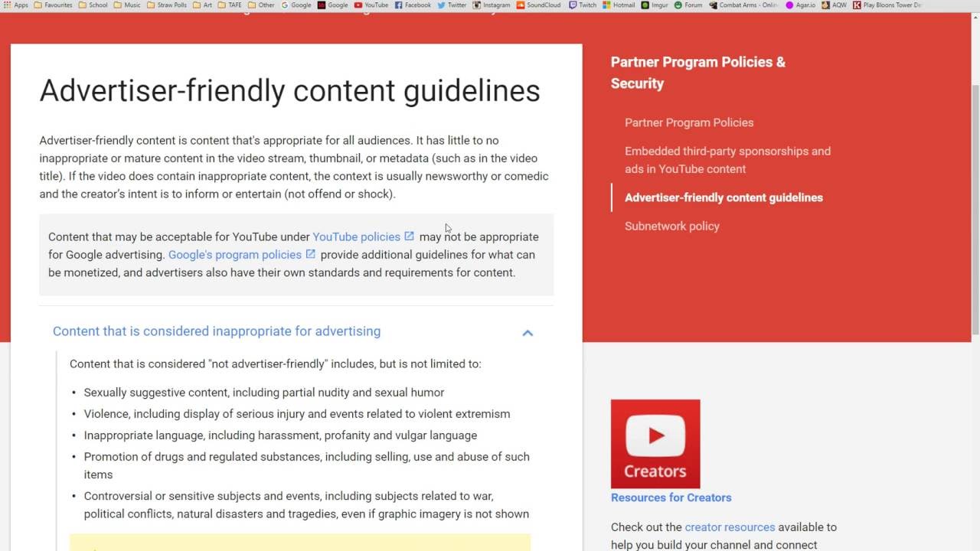Image resolution: width=980 pixels, height=551 pixels.
Task: Open the Music bookmarks folder
Action: [x=127, y=5]
